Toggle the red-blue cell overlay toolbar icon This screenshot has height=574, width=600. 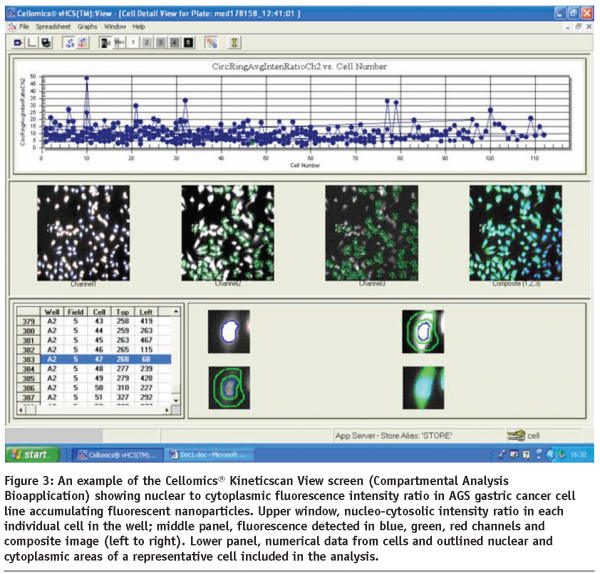point(83,42)
